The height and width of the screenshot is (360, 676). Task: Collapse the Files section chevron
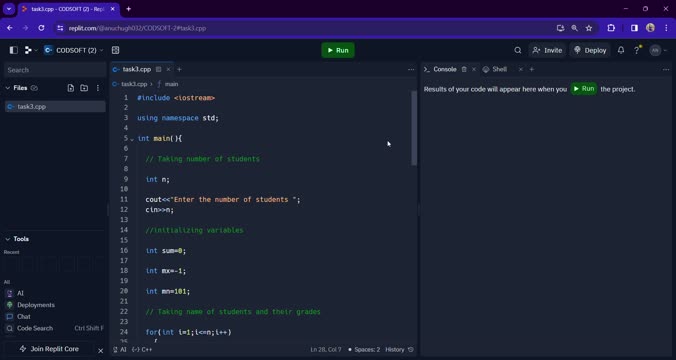point(7,88)
